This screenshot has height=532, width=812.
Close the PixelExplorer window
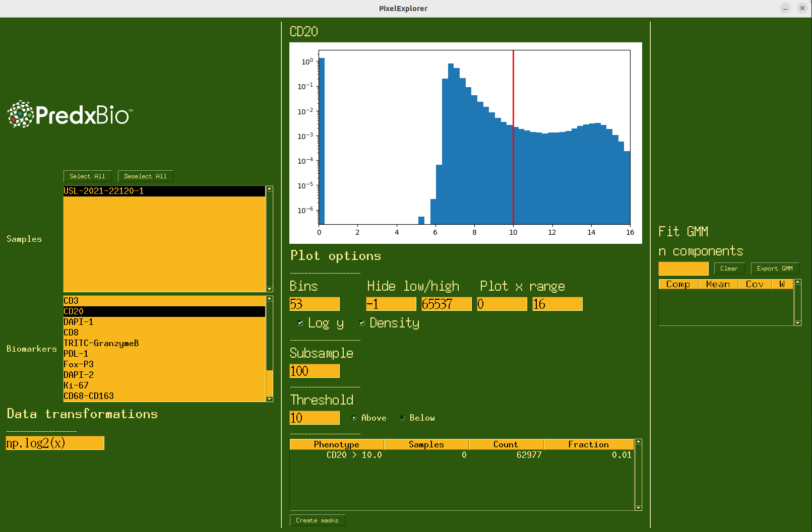(x=802, y=8)
